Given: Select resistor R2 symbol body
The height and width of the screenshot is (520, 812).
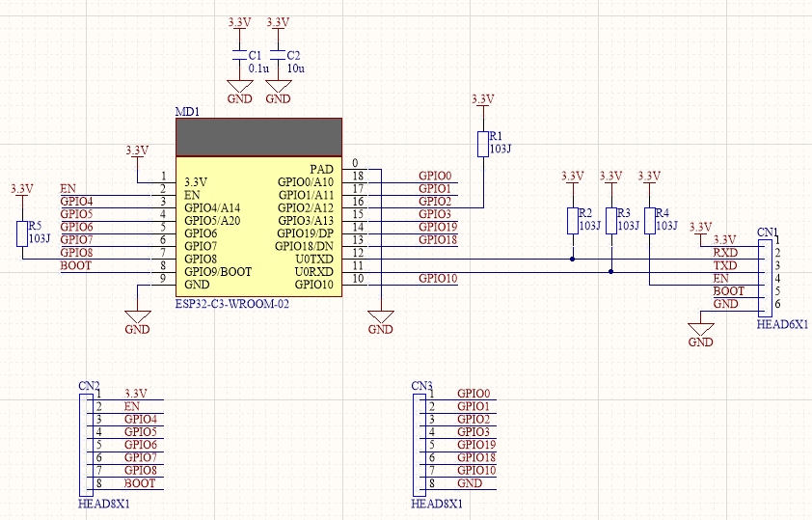Looking at the screenshot, I should [x=572, y=221].
